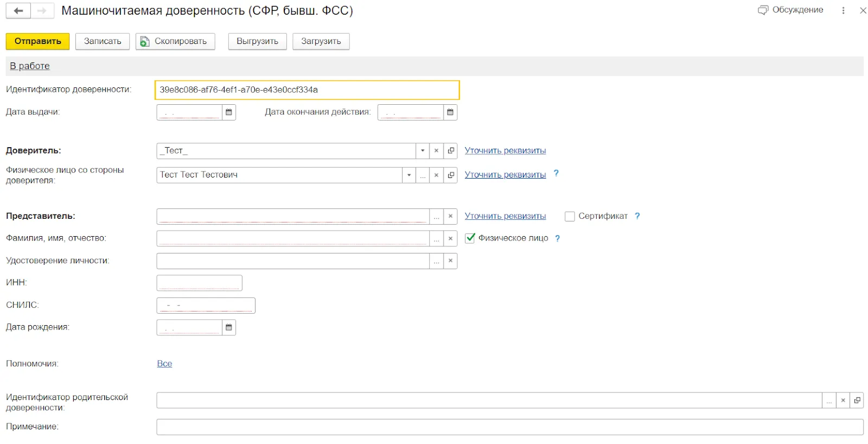The width and height of the screenshot is (868, 444).
Task: Open calendar for Дата окончания действия
Action: [x=450, y=112]
